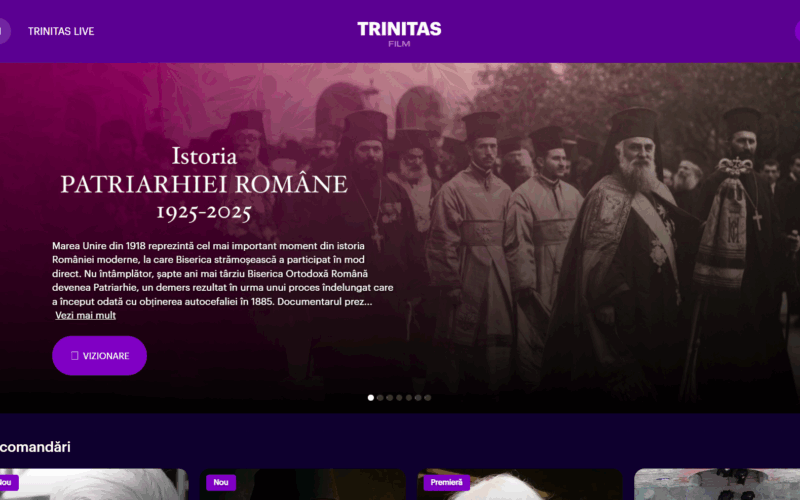Jump to the fourth carousel slide dot
The height and width of the screenshot is (500, 800).
(399, 398)
